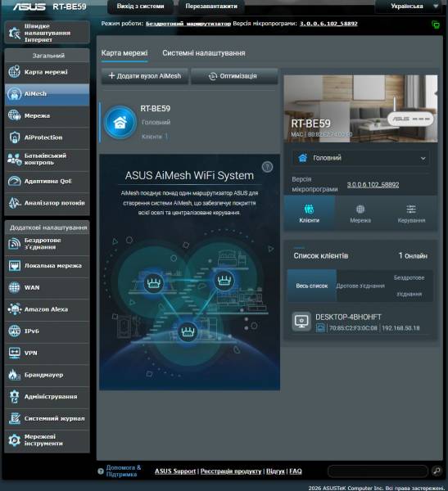448x491 pixels.
Task: Click the Допомога help circle icon
Action: pos(101,471)
